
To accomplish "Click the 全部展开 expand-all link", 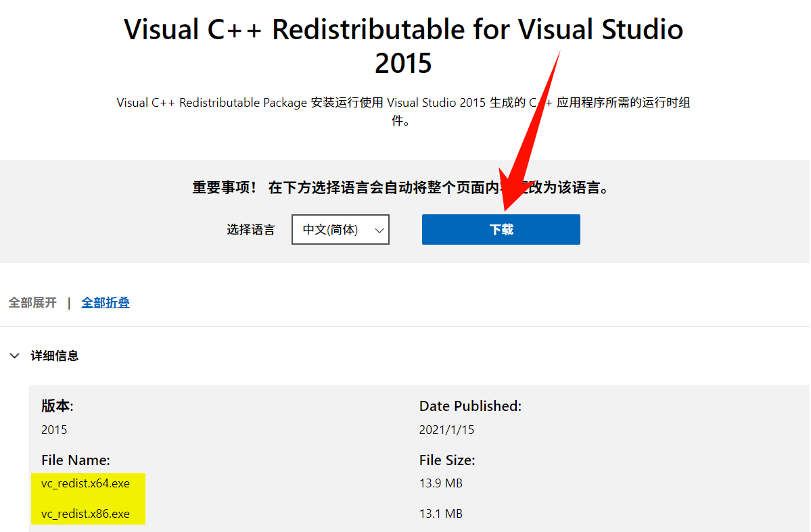I will (31, 302).
